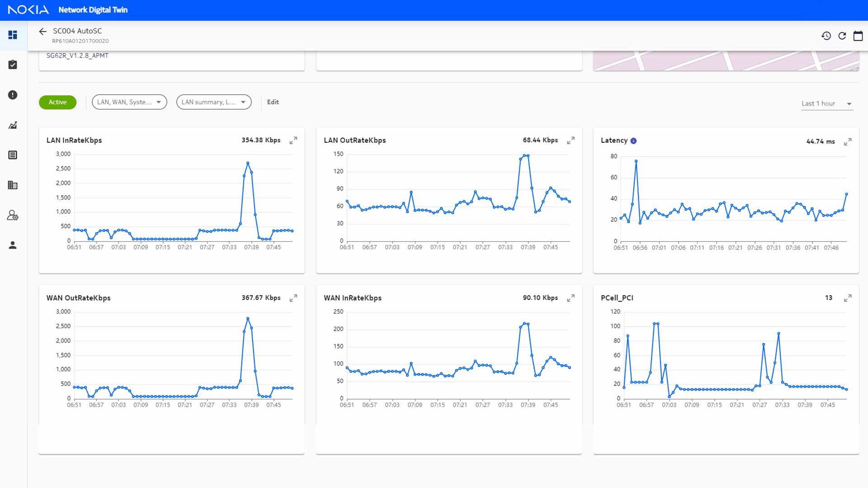Viewport: 868px width, 488px height.
Task: Open the alerts exclamation icon in sidebar
Action: click(13, 95)
